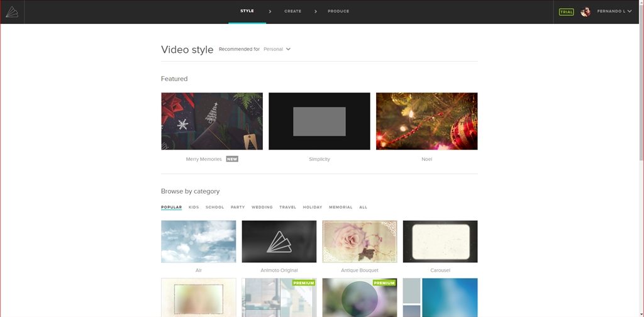The width and height of the screenshot is (644, 317).
Task: Select the HOLIDAY category
Action: pos(313,208)
